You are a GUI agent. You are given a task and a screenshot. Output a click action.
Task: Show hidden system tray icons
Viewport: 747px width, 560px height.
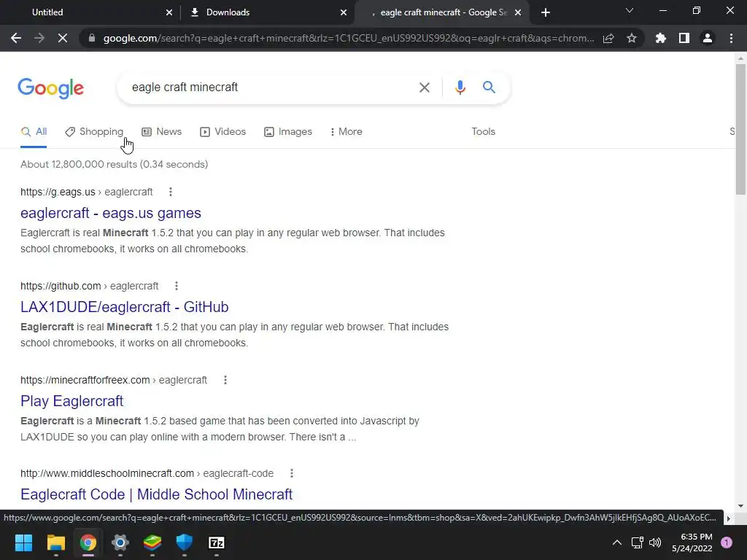617,542
